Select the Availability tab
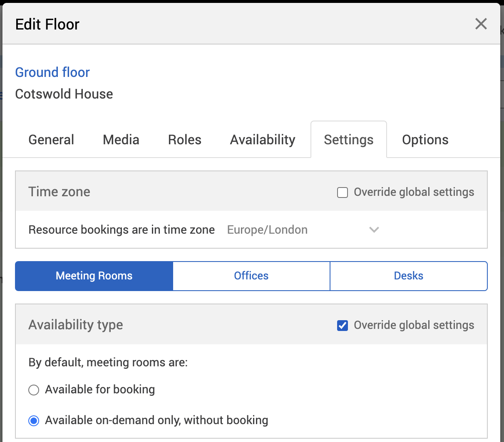 [263, 140]
